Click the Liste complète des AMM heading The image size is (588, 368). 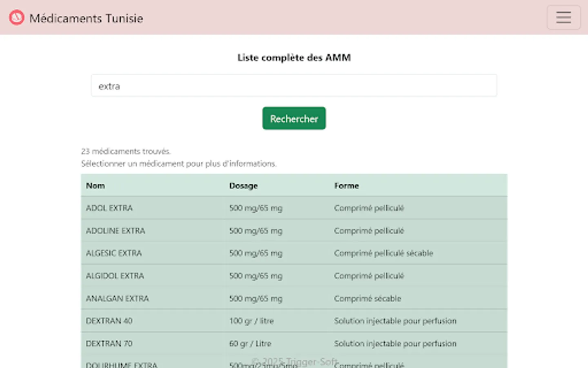(294, 58)
